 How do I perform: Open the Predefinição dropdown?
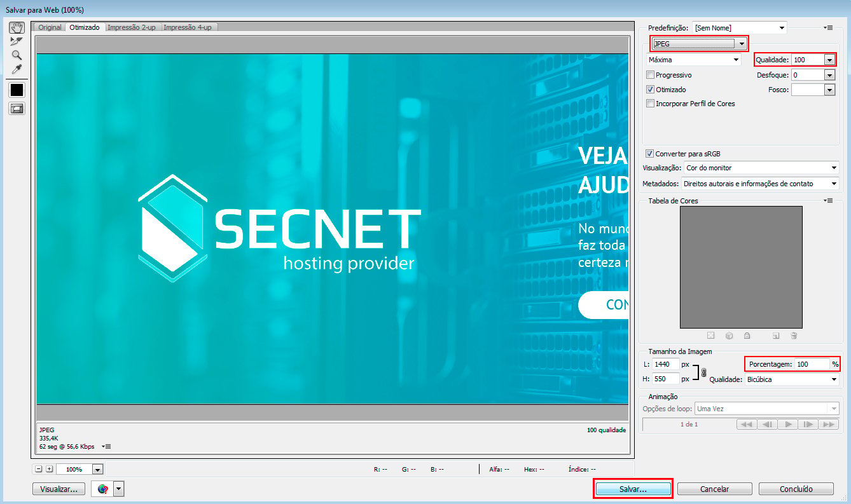pos(740,28)
